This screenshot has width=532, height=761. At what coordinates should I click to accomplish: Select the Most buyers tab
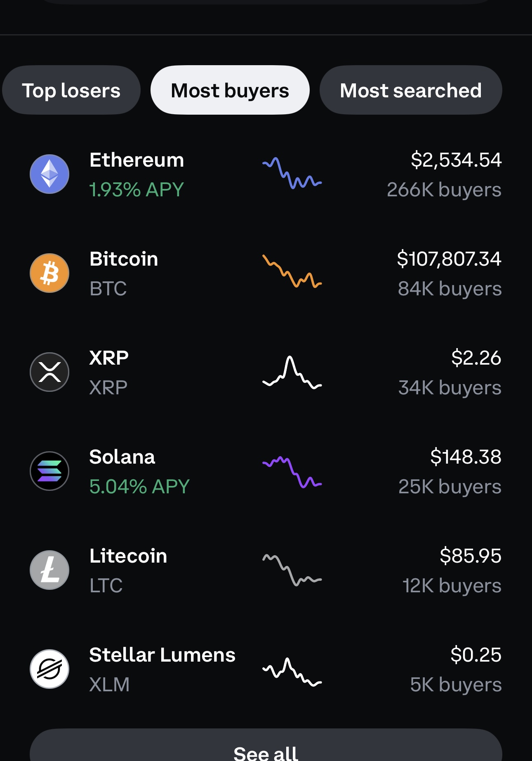(x=230, y=90)
